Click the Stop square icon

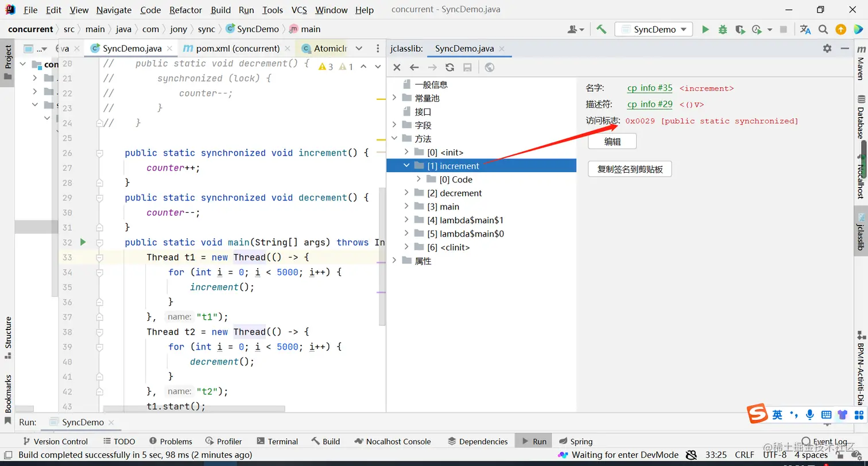[x=784, y=29]
